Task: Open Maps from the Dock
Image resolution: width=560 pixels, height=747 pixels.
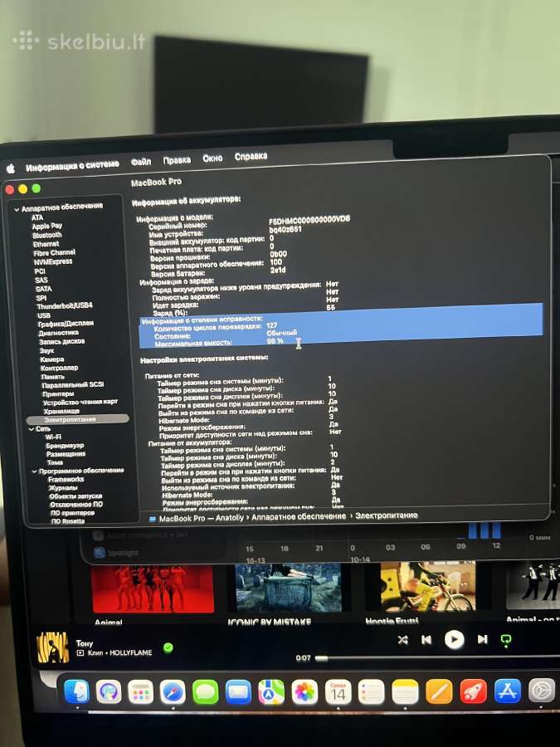Action: coord(271,691)
